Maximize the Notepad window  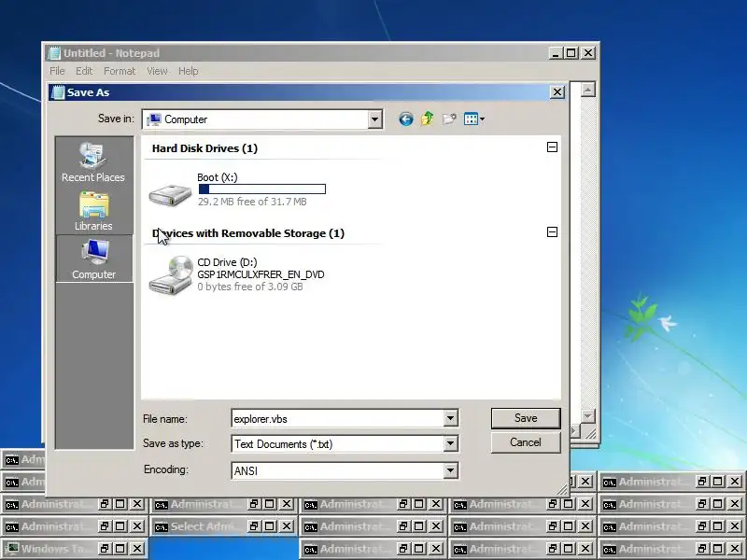[571, 53]
